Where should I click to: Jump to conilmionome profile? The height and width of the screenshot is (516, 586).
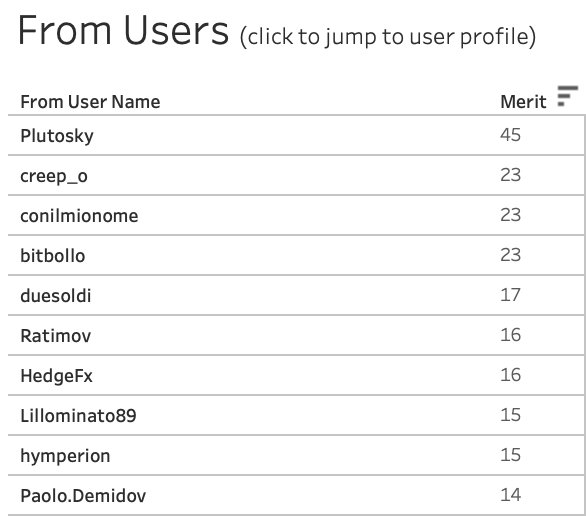(79, 216)
